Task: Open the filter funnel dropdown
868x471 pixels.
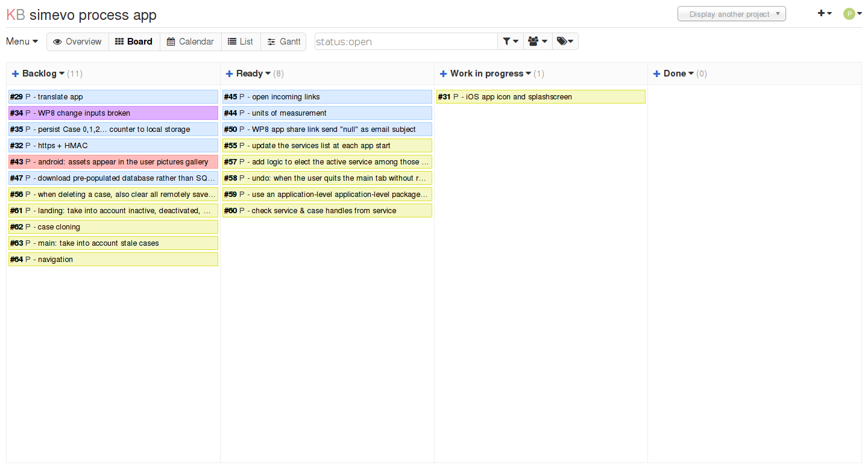Action: (510, 42)
